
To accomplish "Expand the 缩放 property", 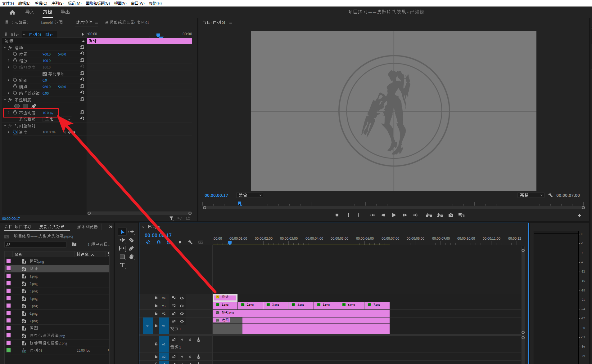I will (8, 61).
